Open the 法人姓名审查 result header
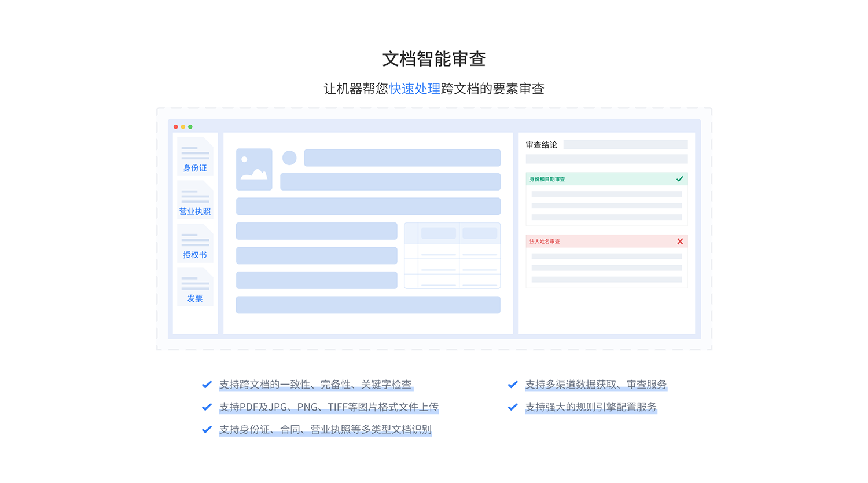This screenshot has height=483, width=868. click(606, 241)
